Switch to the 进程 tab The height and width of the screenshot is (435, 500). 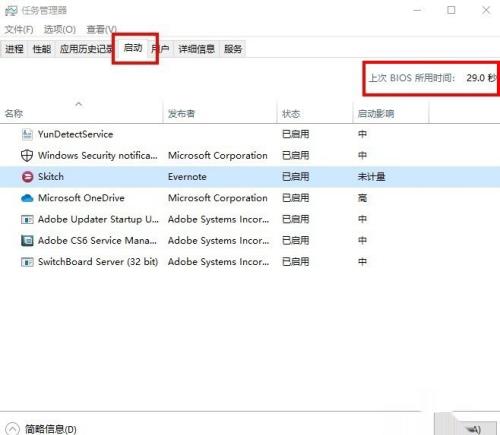pyautogui.click(x=14, y=49)
